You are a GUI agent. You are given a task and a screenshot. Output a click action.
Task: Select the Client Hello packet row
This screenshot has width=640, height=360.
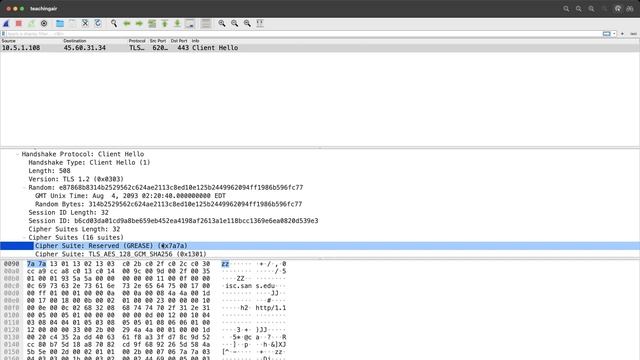click(320, 48)
